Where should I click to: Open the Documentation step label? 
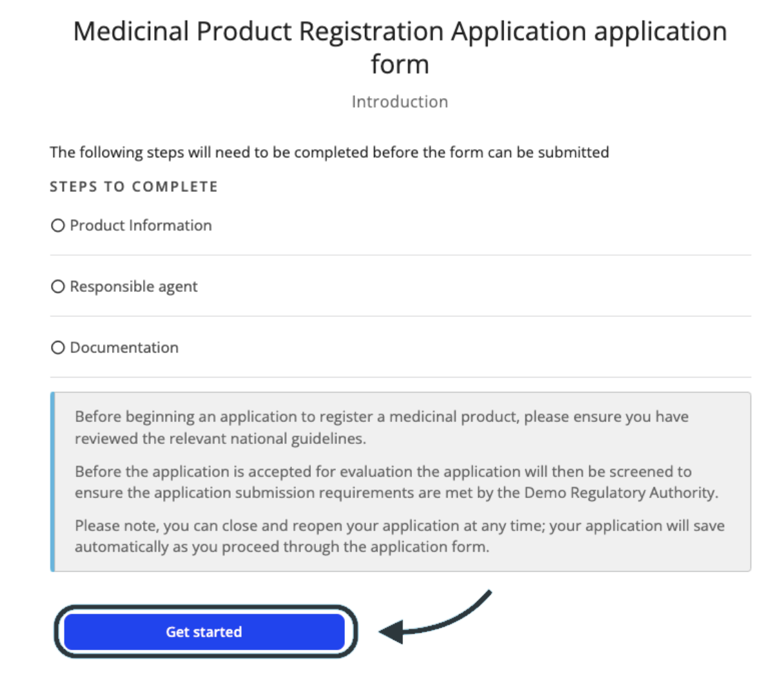tap(124, 348)
